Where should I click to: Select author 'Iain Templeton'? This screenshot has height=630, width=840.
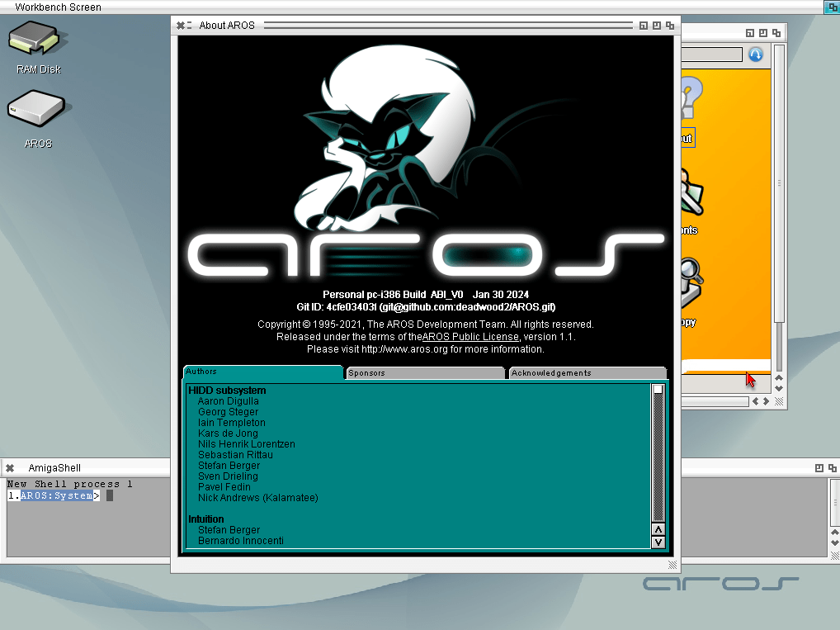(231, 423)
